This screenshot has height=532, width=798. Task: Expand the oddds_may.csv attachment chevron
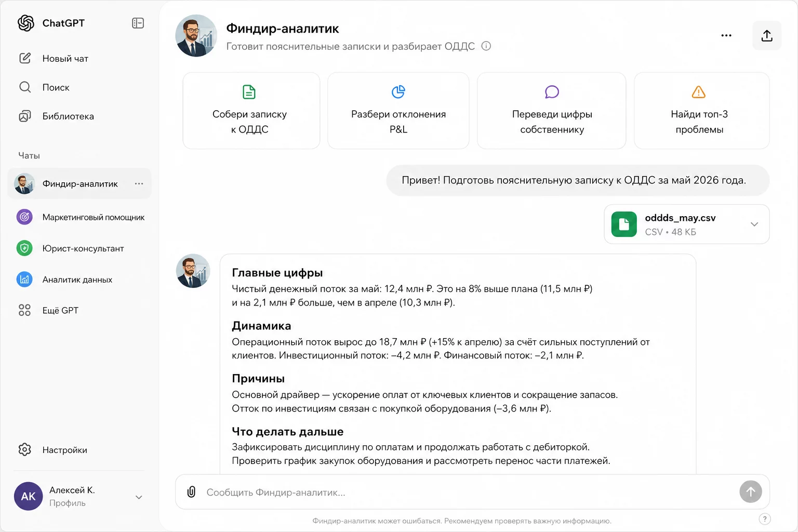point(754,224)
